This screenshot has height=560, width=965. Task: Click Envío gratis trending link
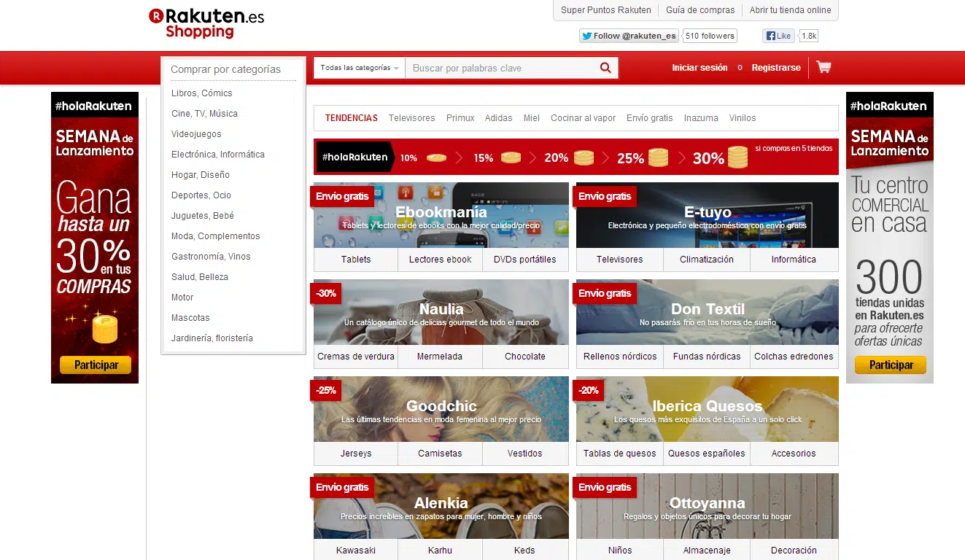(x=649, y=118)
